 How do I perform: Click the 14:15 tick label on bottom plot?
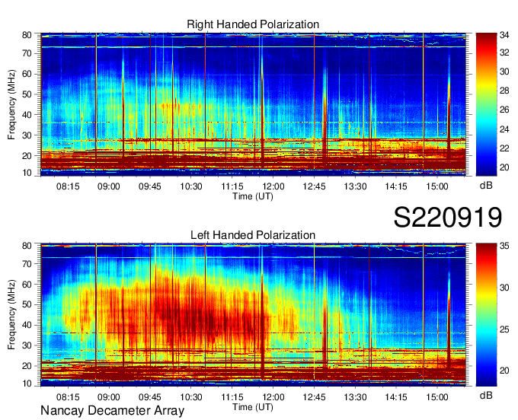tap(396, 397)
